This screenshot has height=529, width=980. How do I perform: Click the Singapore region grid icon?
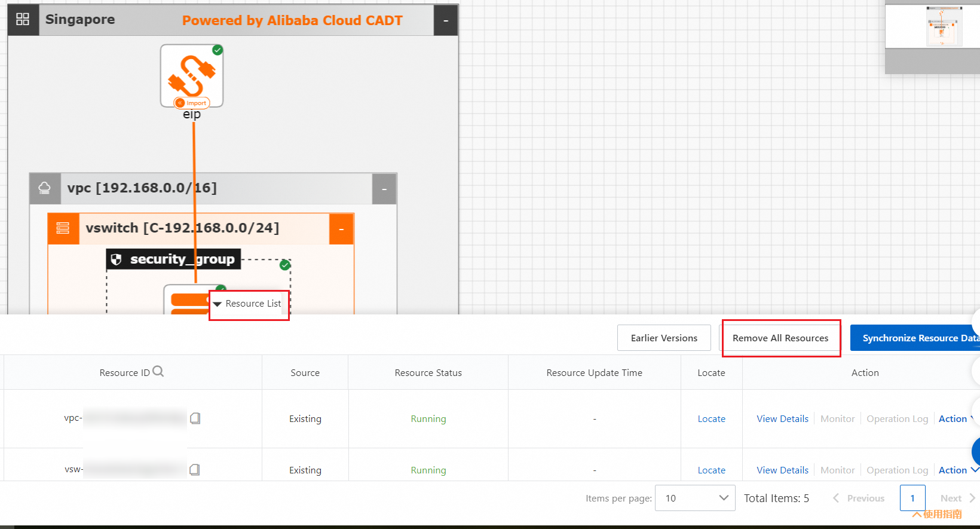pyautogui.click(x=23, y=20)
